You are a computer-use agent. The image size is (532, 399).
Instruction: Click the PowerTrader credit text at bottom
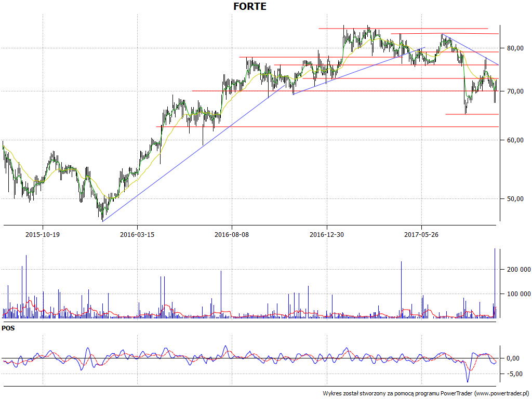(426, 394)
